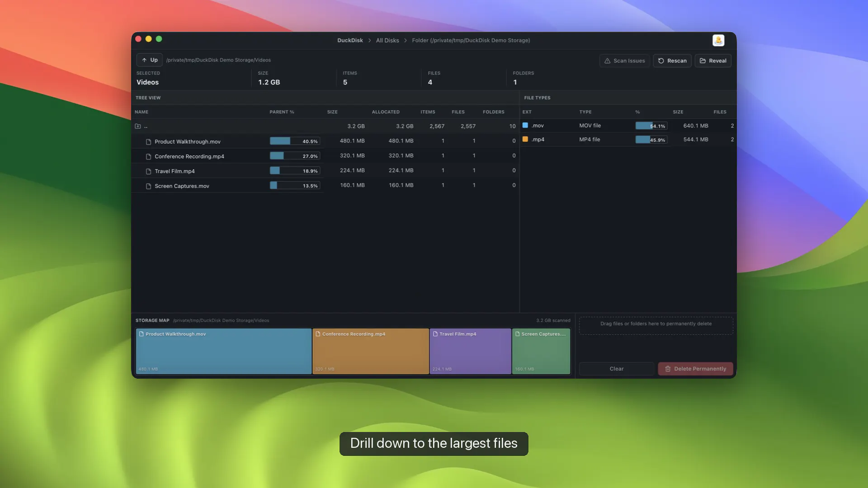Click the Videos selected name
This screenshot has width=868, height=488.
tap(147, 83)
